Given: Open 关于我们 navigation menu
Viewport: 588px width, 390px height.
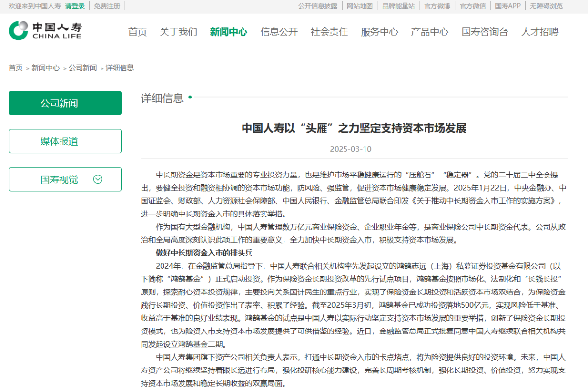Looking at the screenshot, I should tap(178, 32).
